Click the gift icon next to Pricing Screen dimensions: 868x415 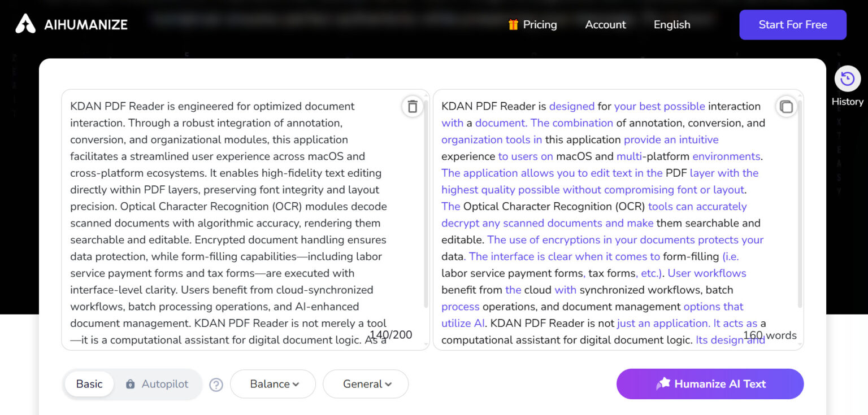pyautogui.click(x=513, y=25)
